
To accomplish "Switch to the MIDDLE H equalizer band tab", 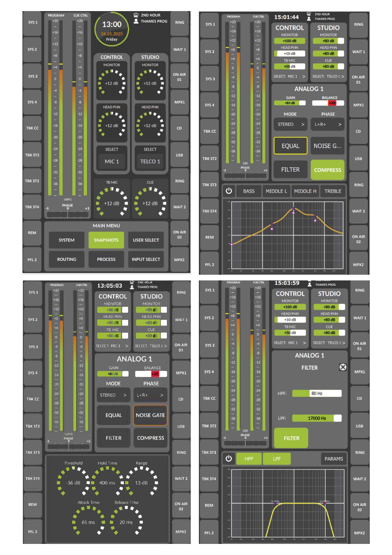I will click(x=305, y=191).
